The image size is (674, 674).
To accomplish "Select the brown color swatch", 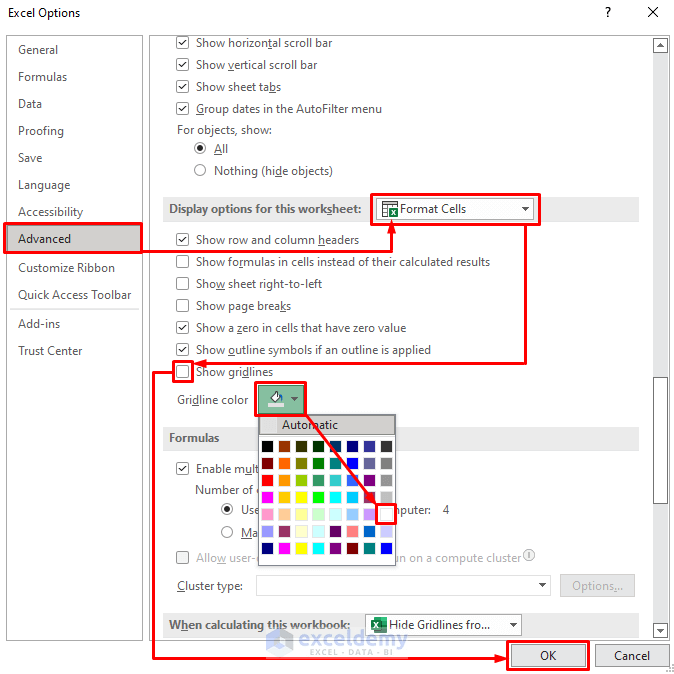I will (285, 446).
